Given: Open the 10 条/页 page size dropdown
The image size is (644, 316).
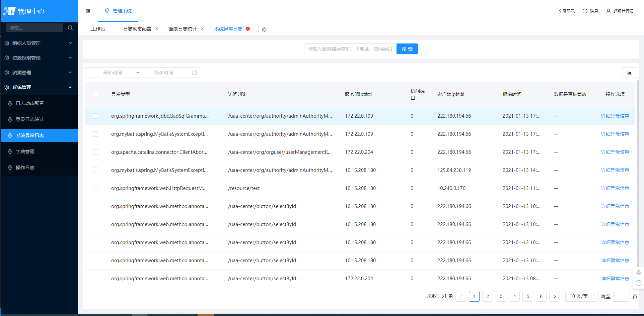Looking at the screenshot, I should click(x=582, y=296).
